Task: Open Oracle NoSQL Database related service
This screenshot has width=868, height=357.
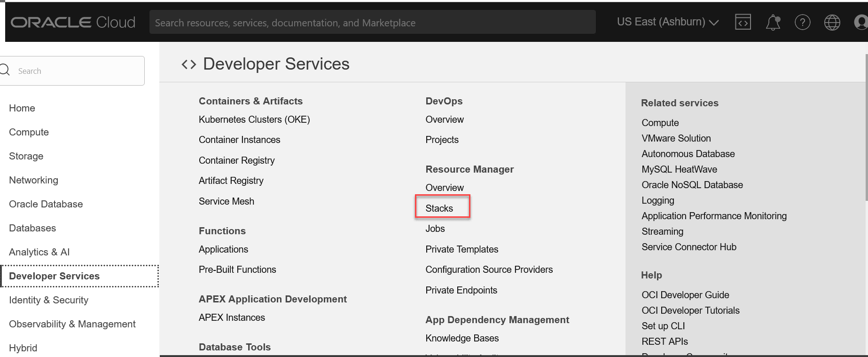Action: click(x=692, y=185)
